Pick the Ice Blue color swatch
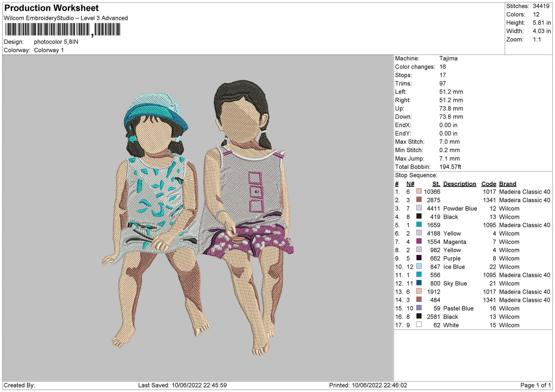The image size is (555, 392). (419, 266)
